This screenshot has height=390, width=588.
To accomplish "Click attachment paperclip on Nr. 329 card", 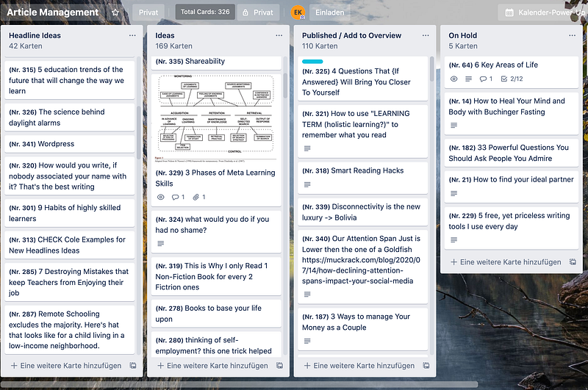I will [199, 197].
